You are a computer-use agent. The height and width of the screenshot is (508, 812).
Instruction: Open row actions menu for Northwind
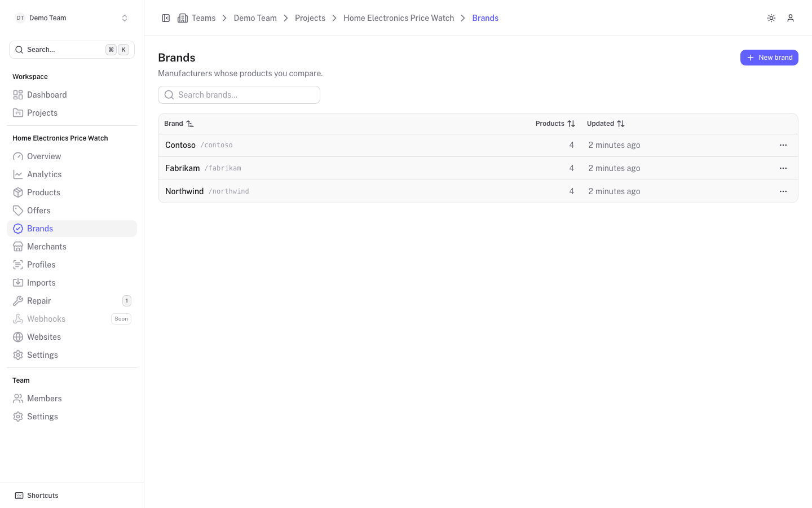tap(783, 191)
